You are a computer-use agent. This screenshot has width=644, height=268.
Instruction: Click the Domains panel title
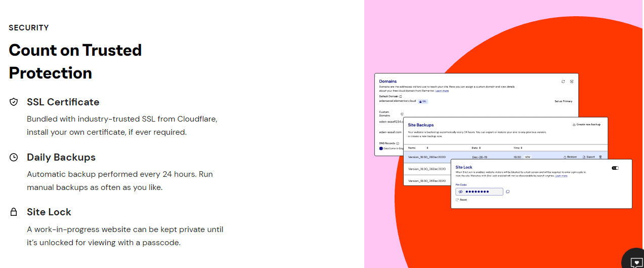388,81
